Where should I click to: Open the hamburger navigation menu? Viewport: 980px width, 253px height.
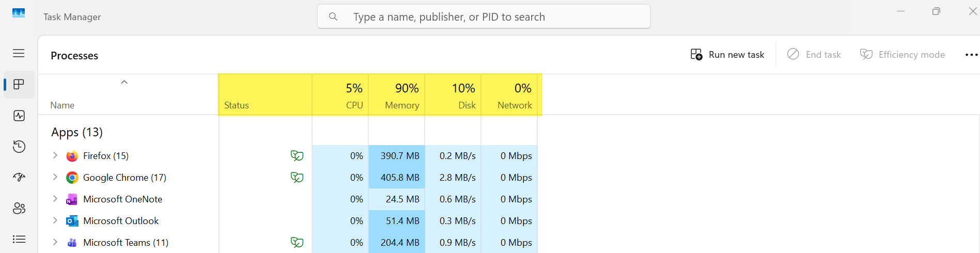point(19,53)
